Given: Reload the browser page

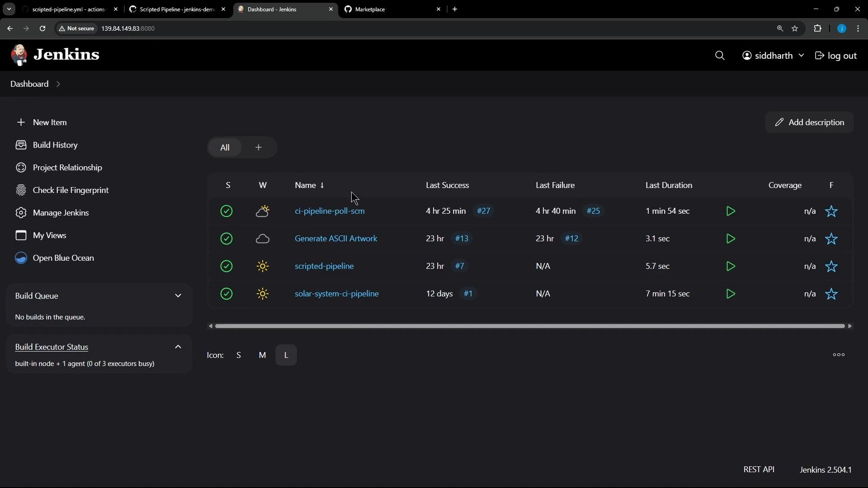Looking at the screenshot, I should point(42,28).
